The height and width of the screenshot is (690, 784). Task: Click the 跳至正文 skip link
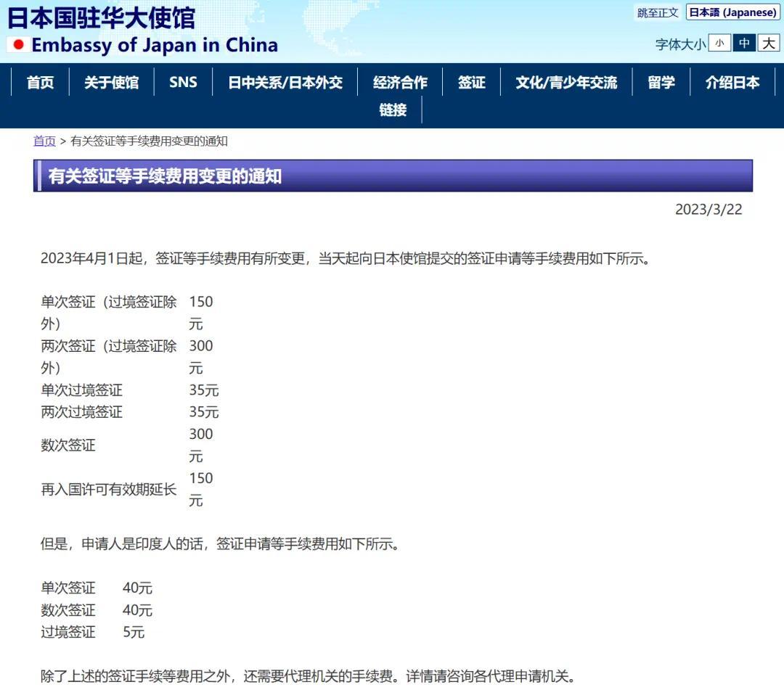point(658,13)
